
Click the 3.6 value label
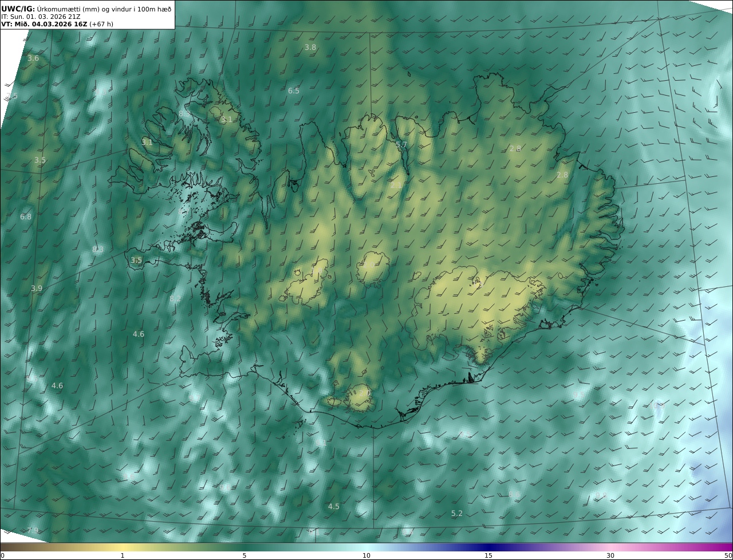coord(33,58)
